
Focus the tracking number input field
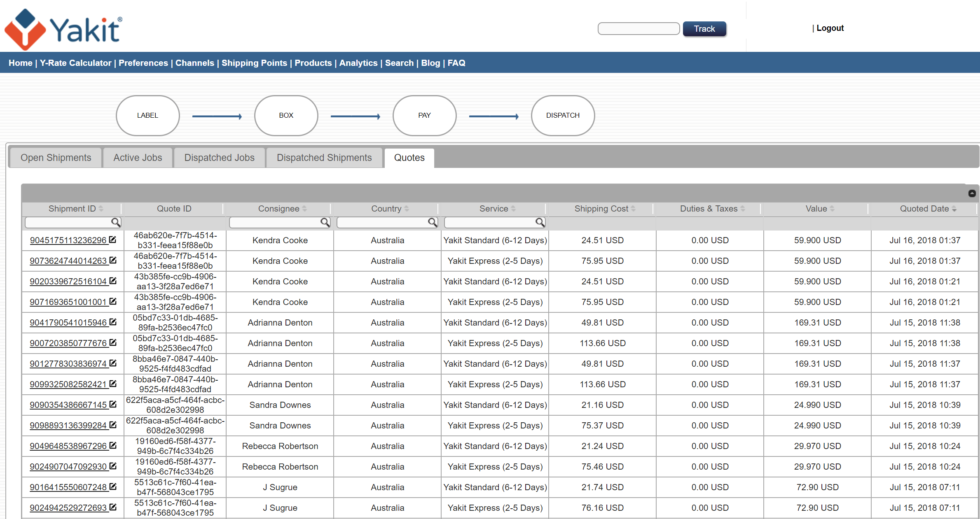coord(639,29)
